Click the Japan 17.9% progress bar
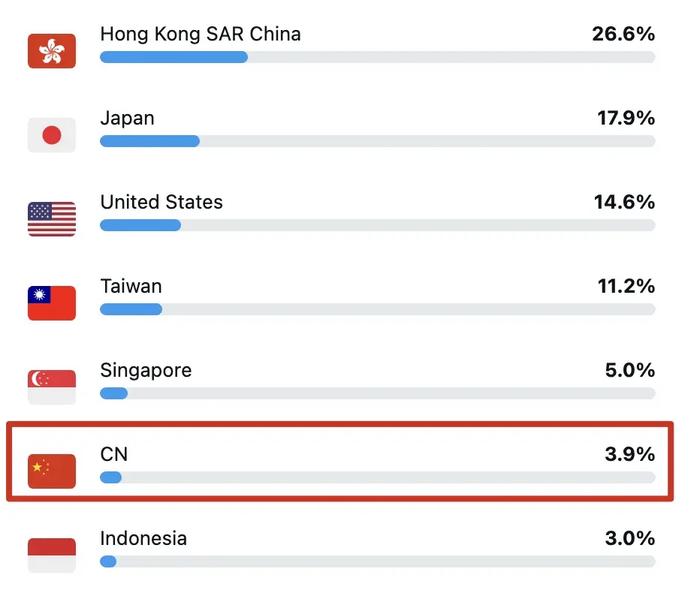This screenshot has height=599, width=700. [x=378, y=141]
